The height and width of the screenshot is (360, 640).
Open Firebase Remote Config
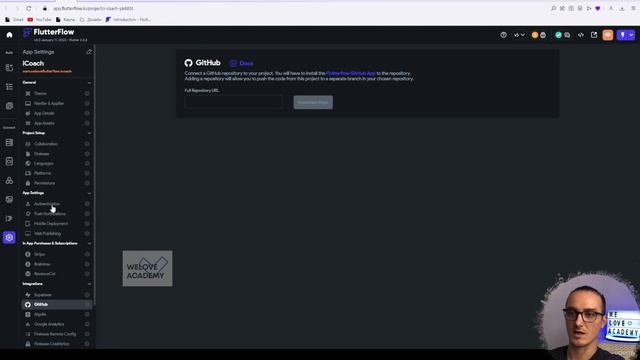[x=57, y=334]
